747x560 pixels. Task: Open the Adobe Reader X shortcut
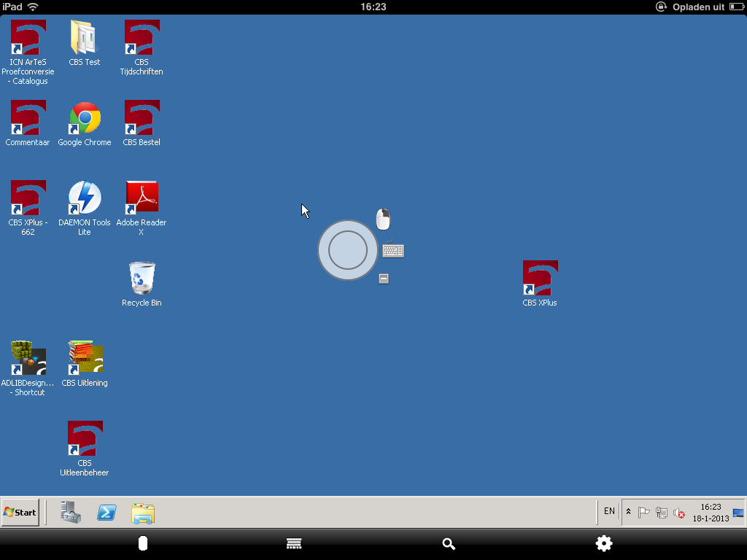tap(142, 198)
